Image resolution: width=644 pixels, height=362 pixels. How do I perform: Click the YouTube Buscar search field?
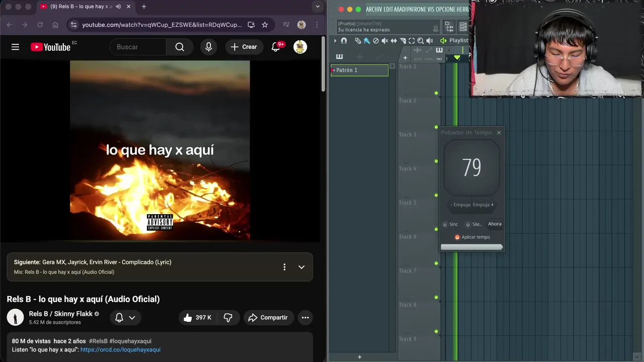[x=138, y=47]
